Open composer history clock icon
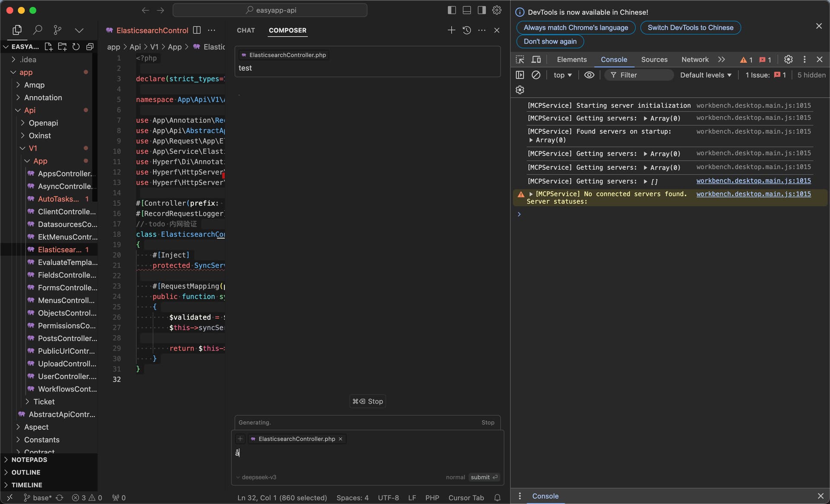This screenshot has height=504, width=830. 467,30
